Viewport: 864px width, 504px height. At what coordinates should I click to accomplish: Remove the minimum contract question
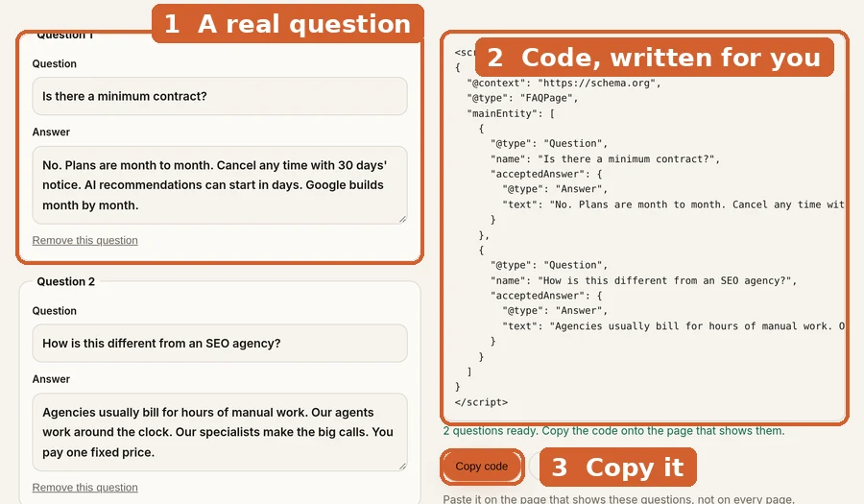click(x=84, y=240)
